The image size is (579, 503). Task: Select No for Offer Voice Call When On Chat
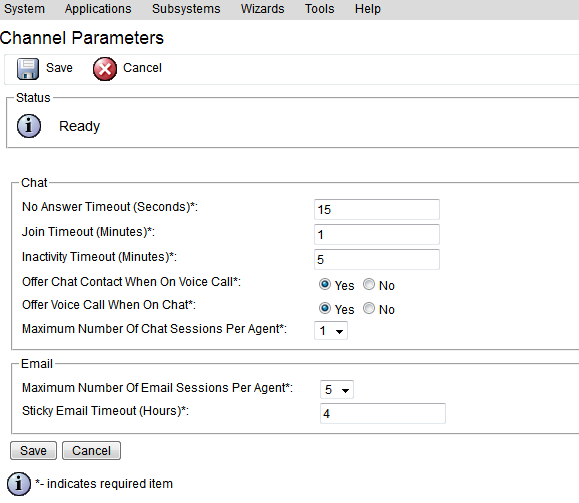coord(369,308)
